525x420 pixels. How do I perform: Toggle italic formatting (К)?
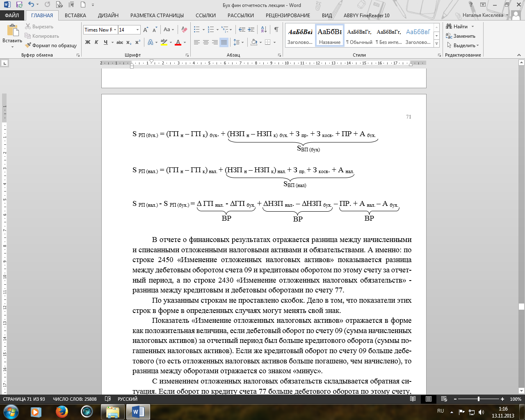pos(96,42)
